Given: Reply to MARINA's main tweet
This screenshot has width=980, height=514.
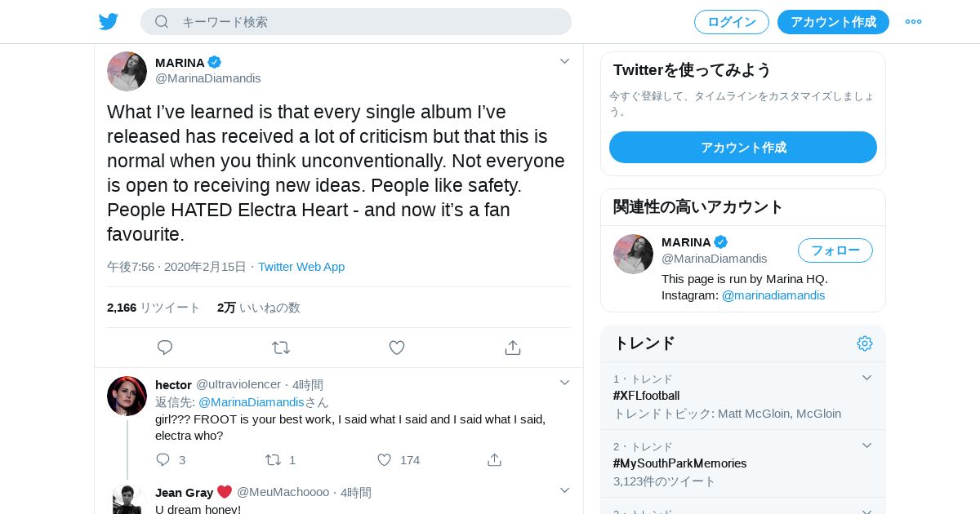Looking at the screenshot, I should (x=165, y=348).
